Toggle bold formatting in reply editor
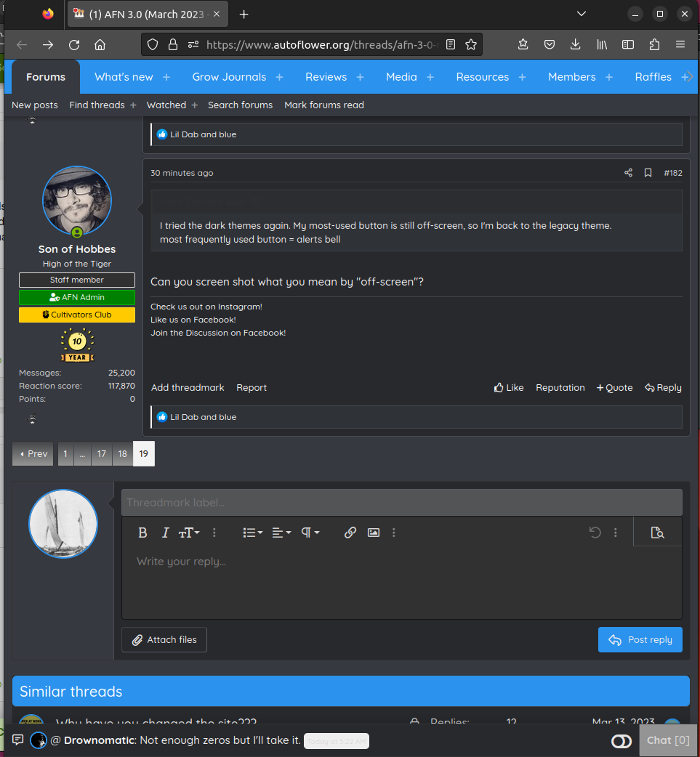Viewport: 700px width, 757px height. pos(143,533)
